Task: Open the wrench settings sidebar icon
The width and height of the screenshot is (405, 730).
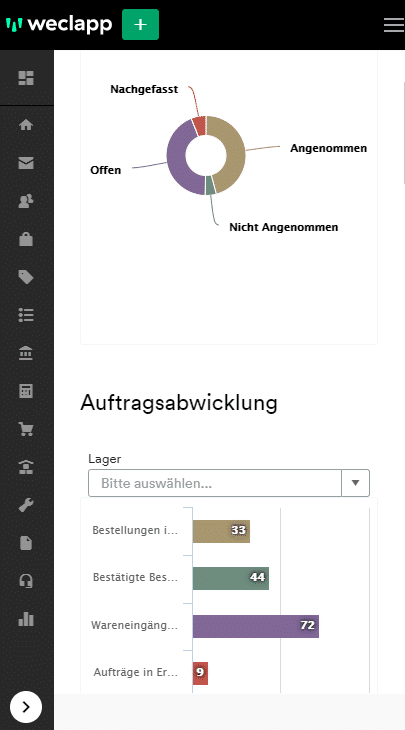Action: [x=26, y=505]
